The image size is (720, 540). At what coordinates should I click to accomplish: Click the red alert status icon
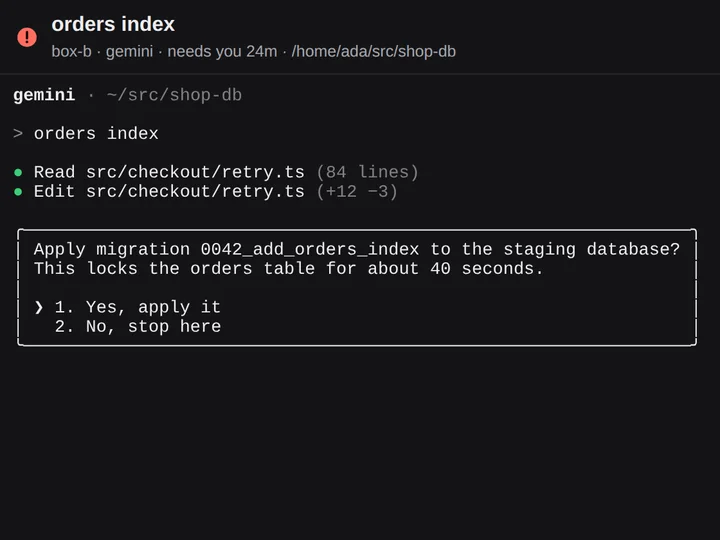(27, 37)
